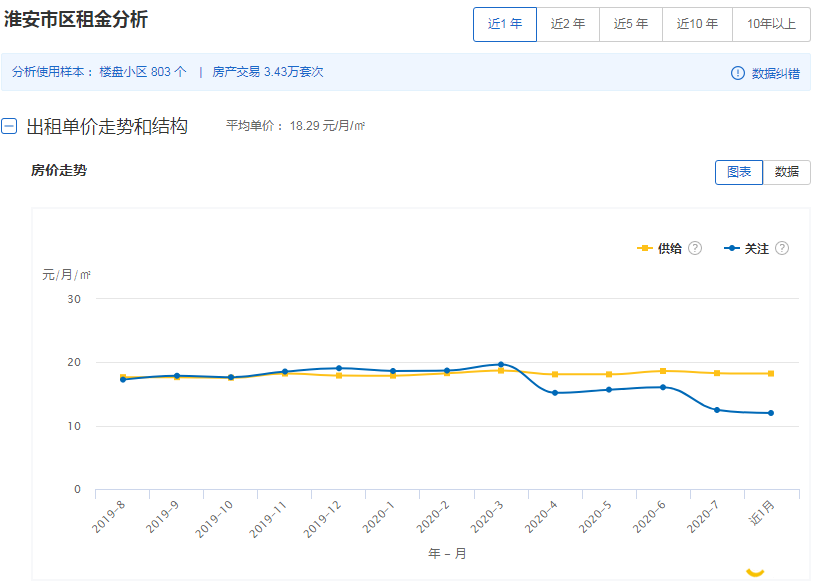Viewport: 816px width, 585px height.
Task: Click the 2019-8 axis label
Action: click(x=108, y=517)
